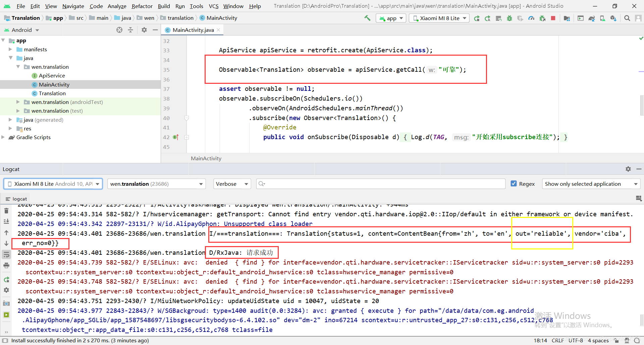
Task: Collapse the java folder
Action: [10, 58]
